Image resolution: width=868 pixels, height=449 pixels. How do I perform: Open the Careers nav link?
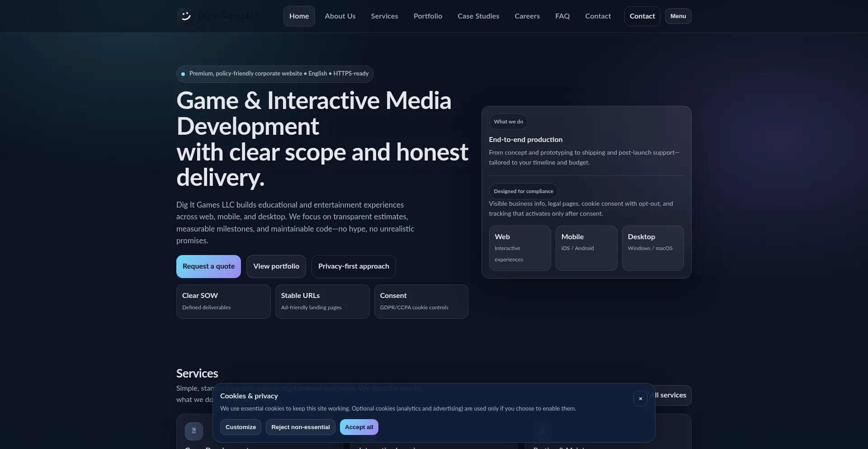pyautogui.click(x=527, y=16)
